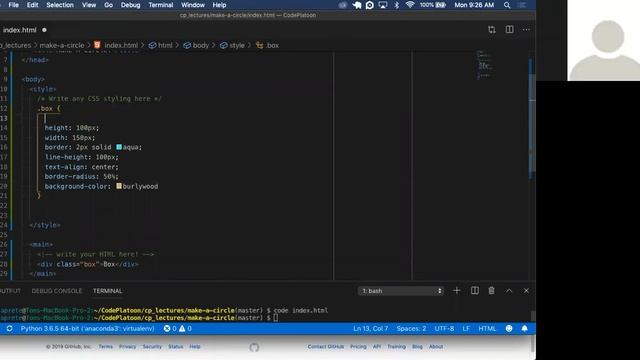
Task: Select Python 3.6.5 interpreter in status bar
Action: [x=87, y=329]
